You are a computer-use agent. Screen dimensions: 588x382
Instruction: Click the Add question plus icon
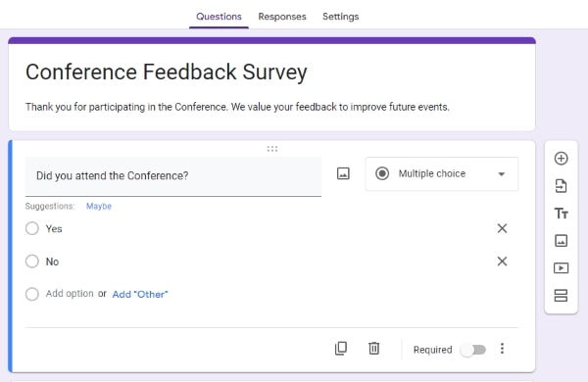561,159
